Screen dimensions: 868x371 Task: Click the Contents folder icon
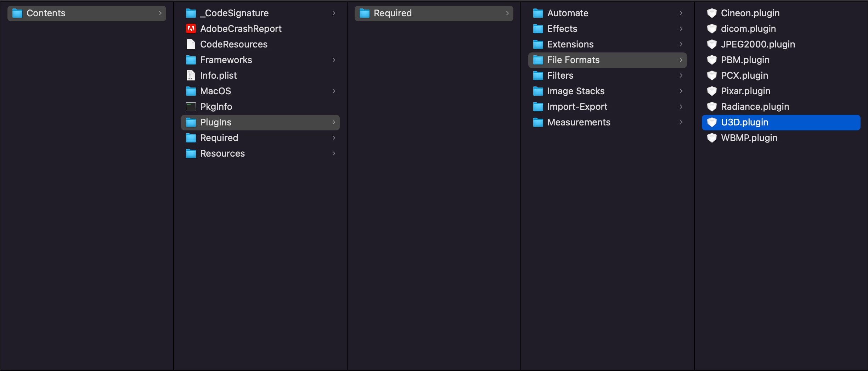click(17, 13)
